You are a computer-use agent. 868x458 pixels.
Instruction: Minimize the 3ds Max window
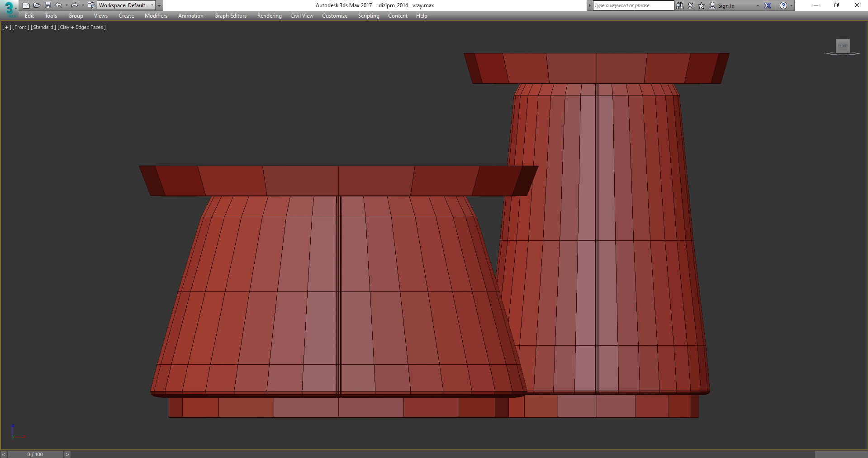coord(816,5)
